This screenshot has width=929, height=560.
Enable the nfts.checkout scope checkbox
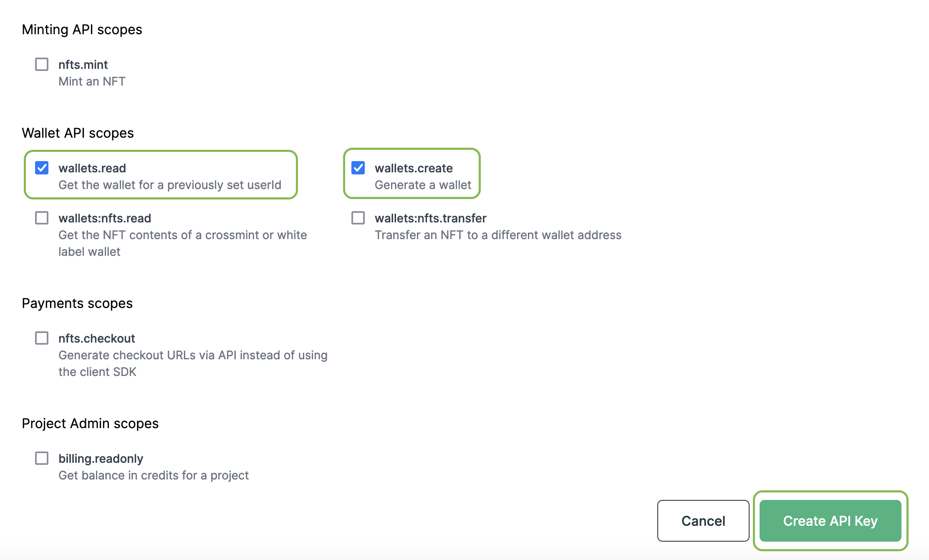pyautogui.click(x=42, y=338)
